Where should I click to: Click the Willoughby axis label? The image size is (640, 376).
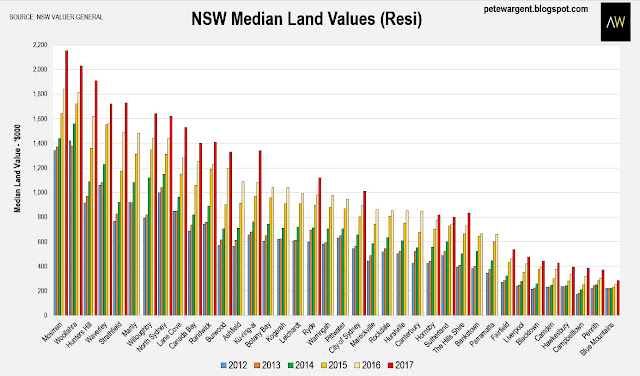pos(140,334)
